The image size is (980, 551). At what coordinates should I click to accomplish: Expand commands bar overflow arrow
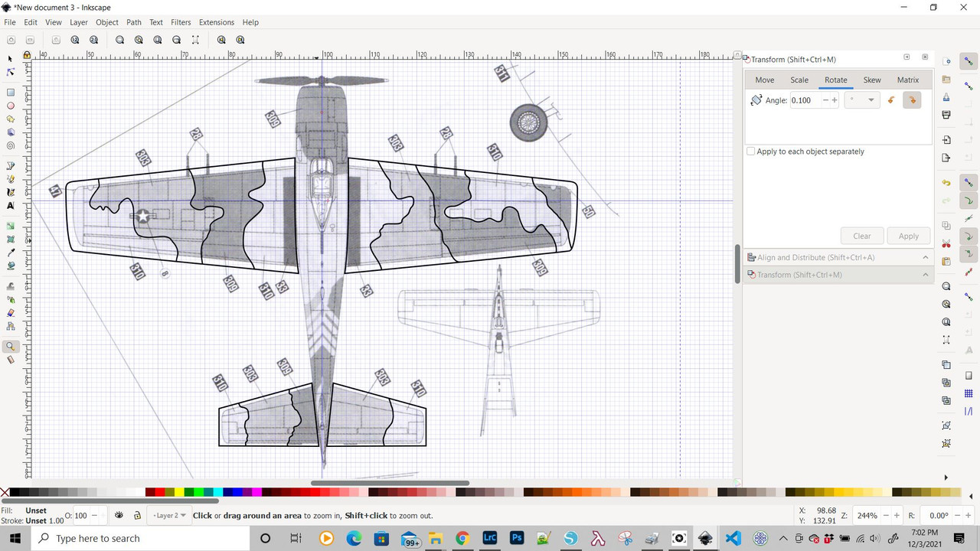[946, 478]
